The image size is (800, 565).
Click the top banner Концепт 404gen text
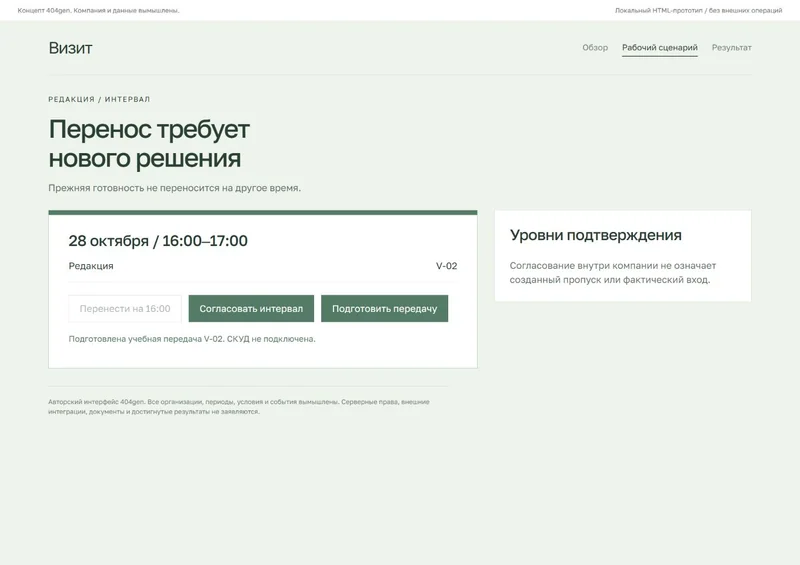pyautogui.click(x=98, y=10)
